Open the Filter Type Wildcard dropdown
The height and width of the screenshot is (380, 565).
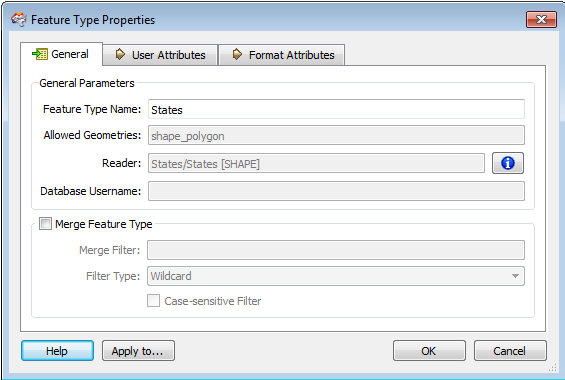pos(336,276)
